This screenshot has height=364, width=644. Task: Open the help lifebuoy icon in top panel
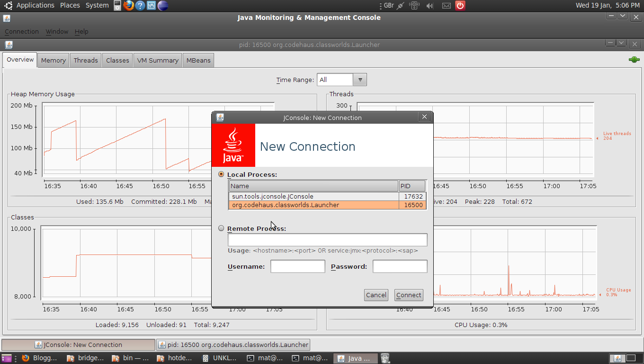(x=140, y=6)
